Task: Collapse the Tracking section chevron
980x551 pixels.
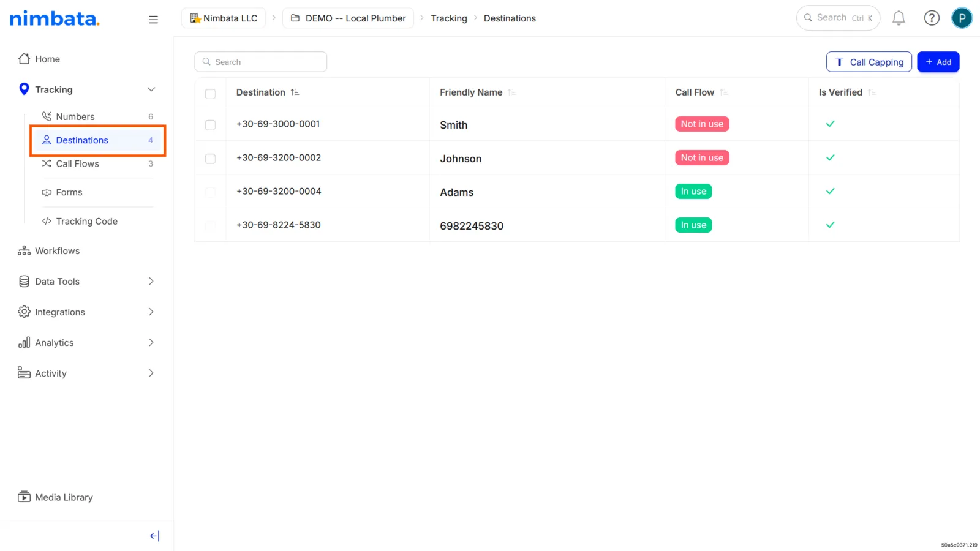Action: pos(151,89)
